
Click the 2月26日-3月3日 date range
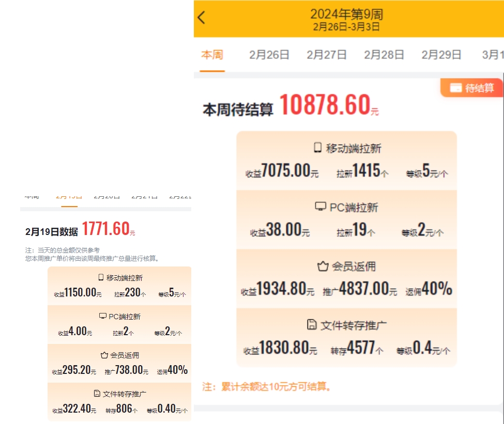pos(346,27)
